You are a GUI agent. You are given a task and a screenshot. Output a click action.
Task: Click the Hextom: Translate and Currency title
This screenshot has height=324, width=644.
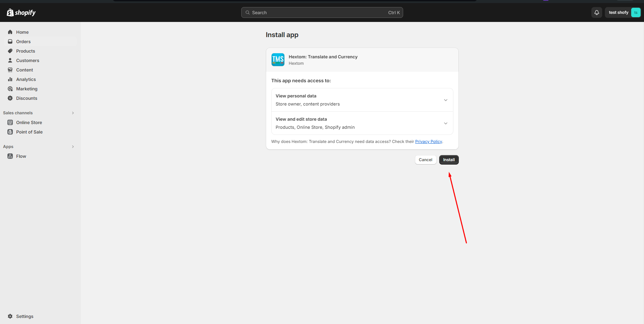[x=323, y=57]
